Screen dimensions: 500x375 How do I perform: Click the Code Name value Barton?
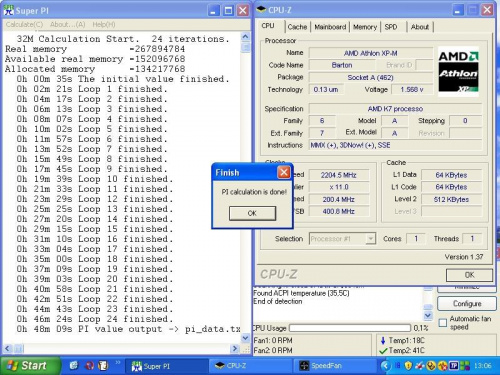point(342,65)
